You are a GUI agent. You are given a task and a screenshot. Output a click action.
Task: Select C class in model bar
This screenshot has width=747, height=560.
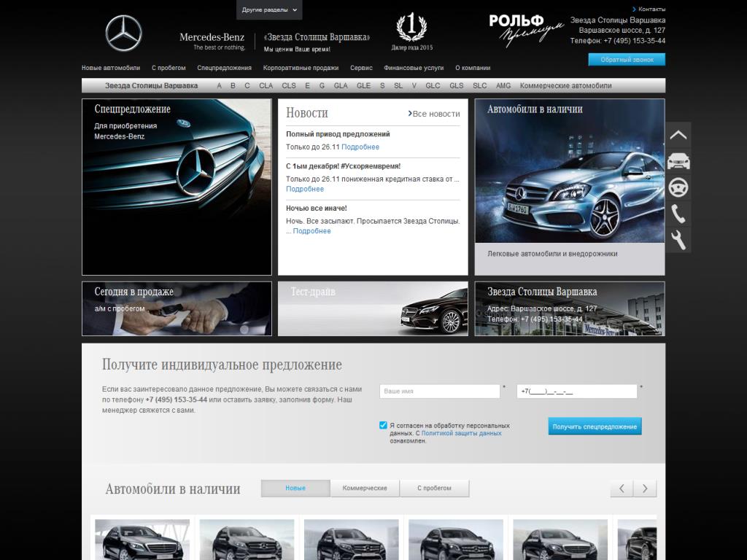coord(247,86)
